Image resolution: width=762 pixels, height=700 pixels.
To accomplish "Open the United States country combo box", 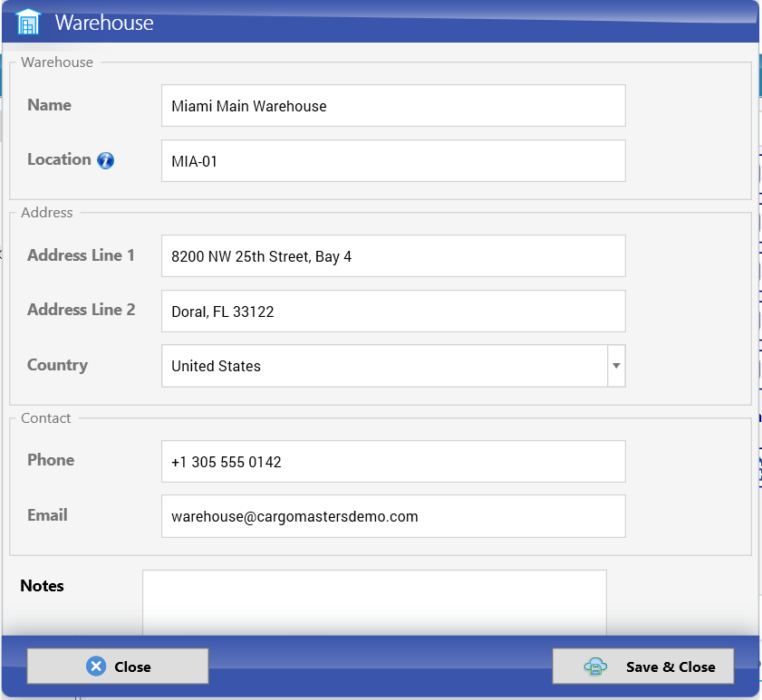I will pyautogui.click(x=393, y=366).
